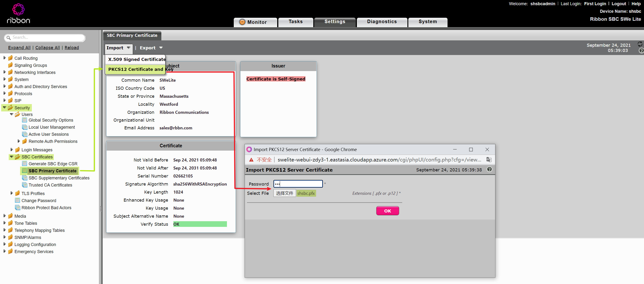Click the Local User Management page icon
This screenshot has height=284, width=644.
tap(25, 127)
